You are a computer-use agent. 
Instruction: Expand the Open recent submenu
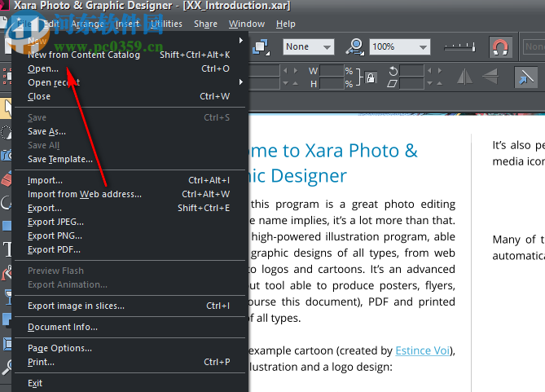click(x=129, y=82)
